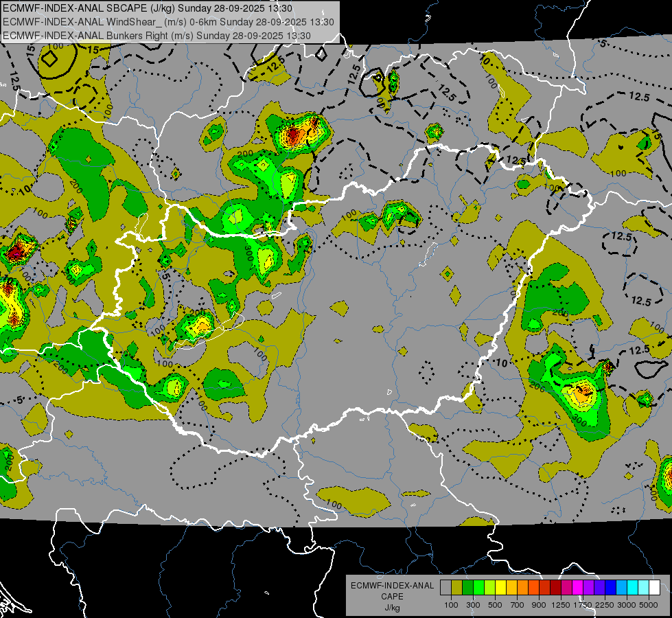Click the legend value label '700'

click(518, 605)
